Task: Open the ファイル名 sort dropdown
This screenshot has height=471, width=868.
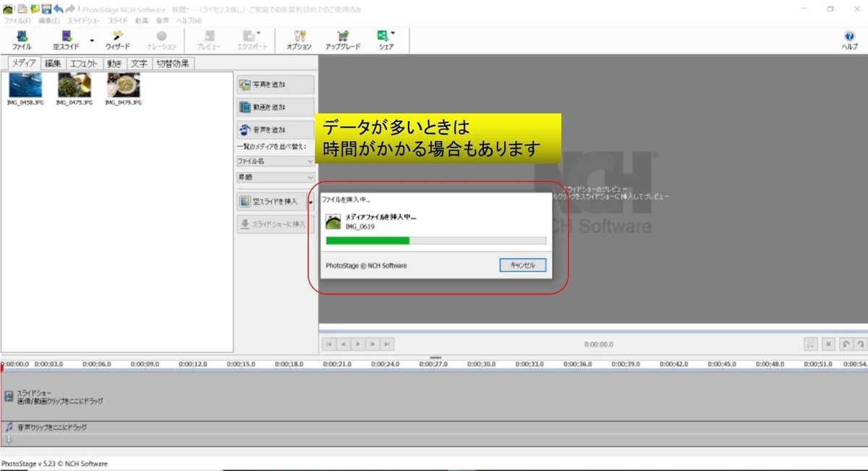Action: click(x=276, y=161)
